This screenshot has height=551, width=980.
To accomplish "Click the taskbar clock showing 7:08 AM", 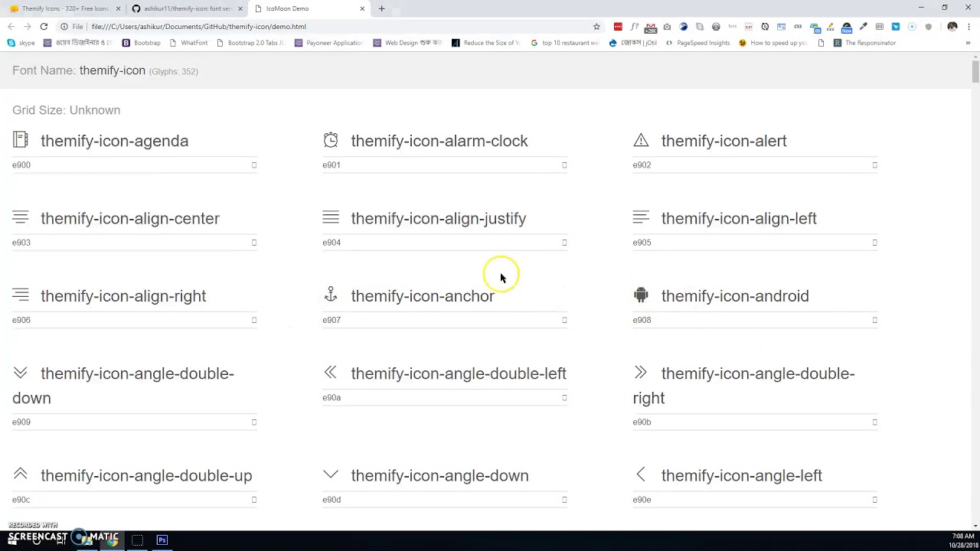I will click(x=963, y=536).
